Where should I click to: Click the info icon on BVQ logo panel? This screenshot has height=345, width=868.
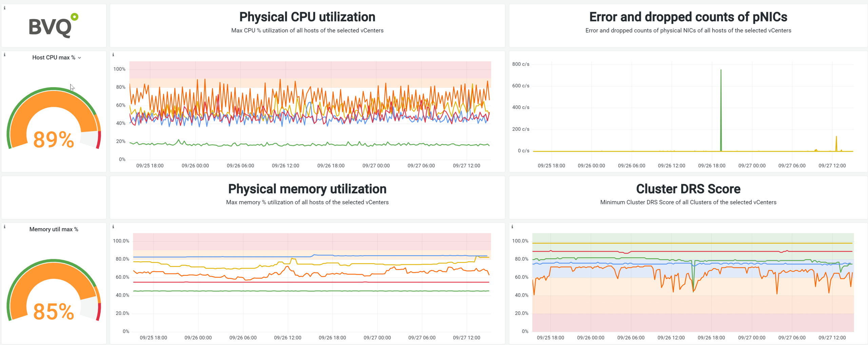[4, 8]
